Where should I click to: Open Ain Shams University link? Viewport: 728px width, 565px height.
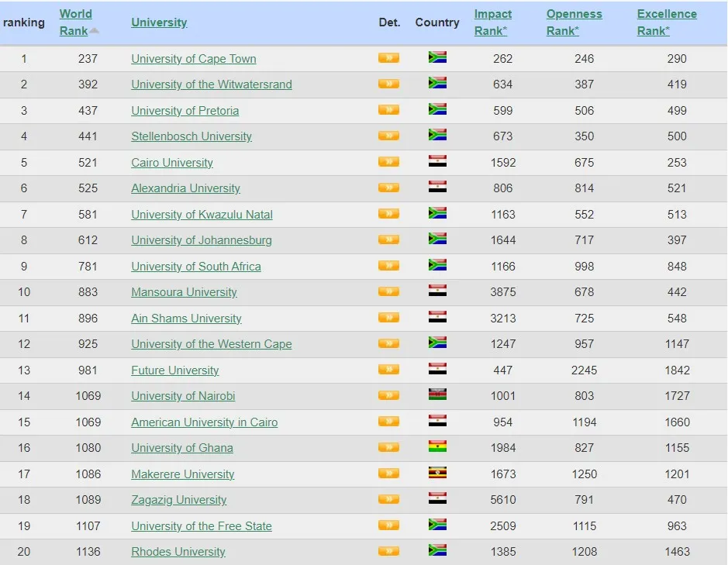[x=186, y=319]
